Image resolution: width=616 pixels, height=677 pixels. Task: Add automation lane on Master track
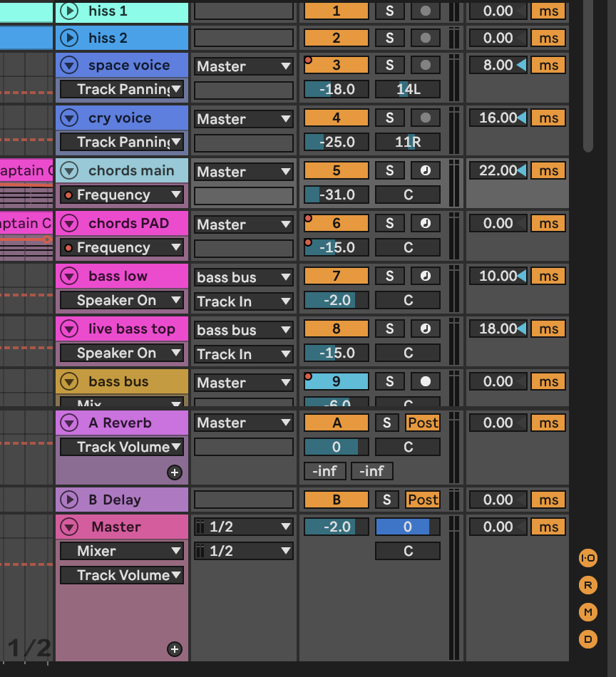coord(174,649)
